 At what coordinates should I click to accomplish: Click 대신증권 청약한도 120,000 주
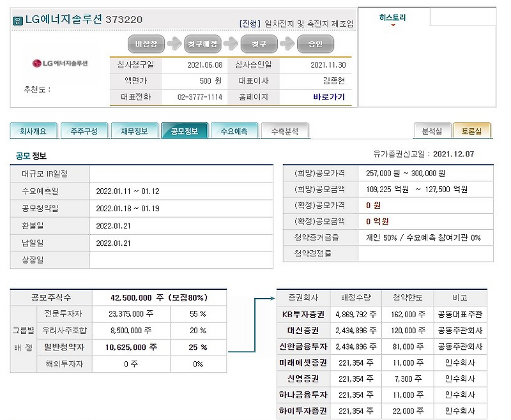408,331
